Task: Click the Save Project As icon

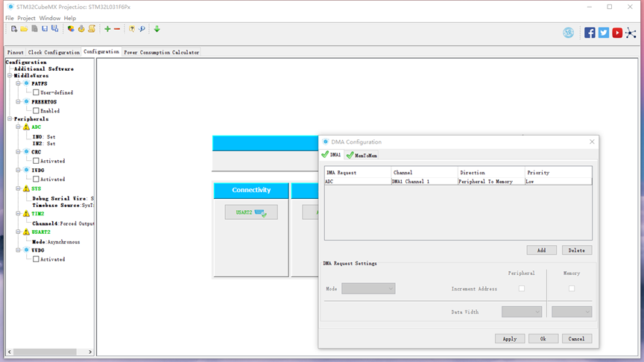Action: point(54,29)
